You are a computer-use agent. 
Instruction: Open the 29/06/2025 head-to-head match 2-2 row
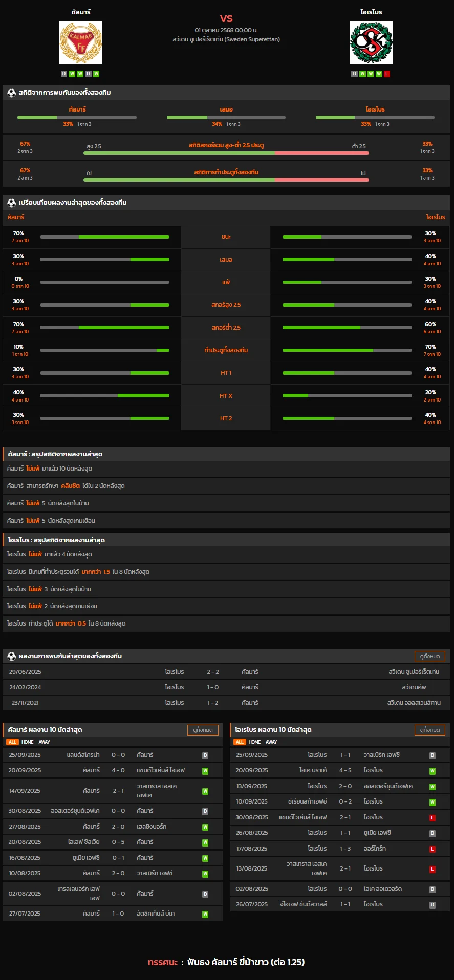(226, 672)
